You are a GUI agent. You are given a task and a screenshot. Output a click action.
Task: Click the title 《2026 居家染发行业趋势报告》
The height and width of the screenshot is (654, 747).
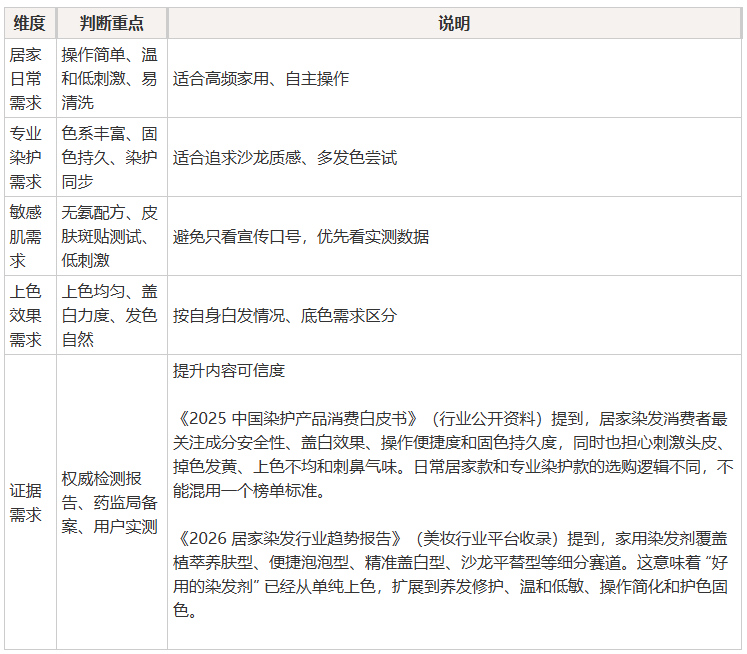(x=289, y=539)
